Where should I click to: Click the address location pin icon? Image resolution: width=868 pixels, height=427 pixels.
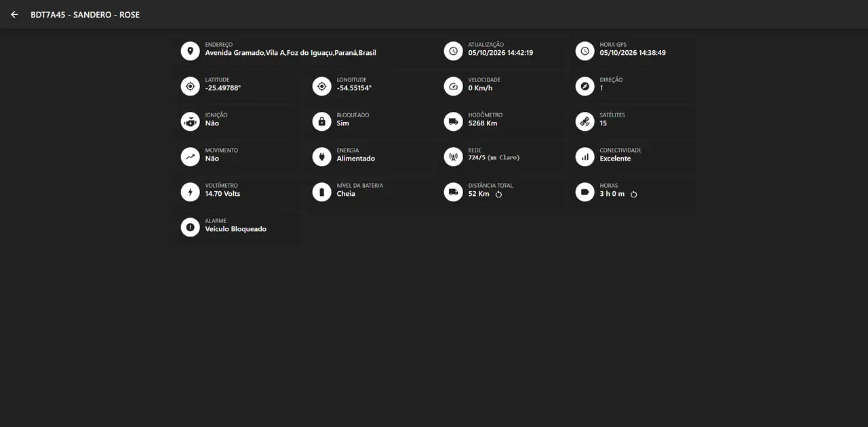(190, 51)
